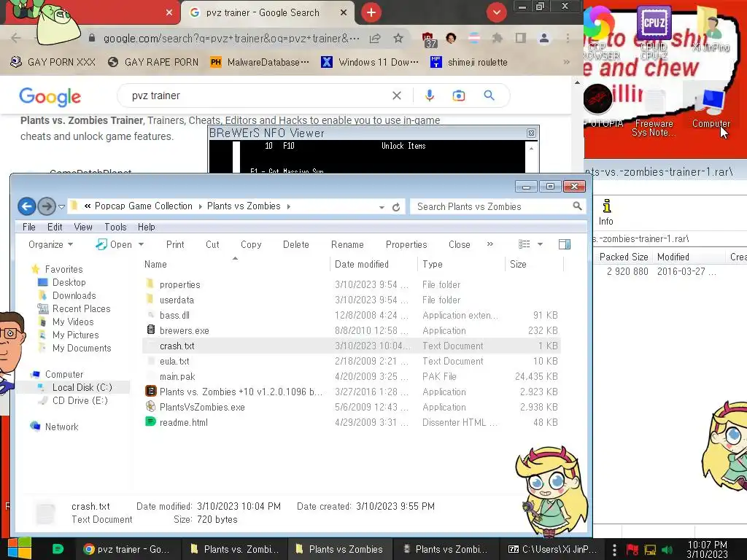This screenshot has height=560, width=747.
Task: Select CD Drive (E:) in sidebar
Action: [x=80, y=400]
